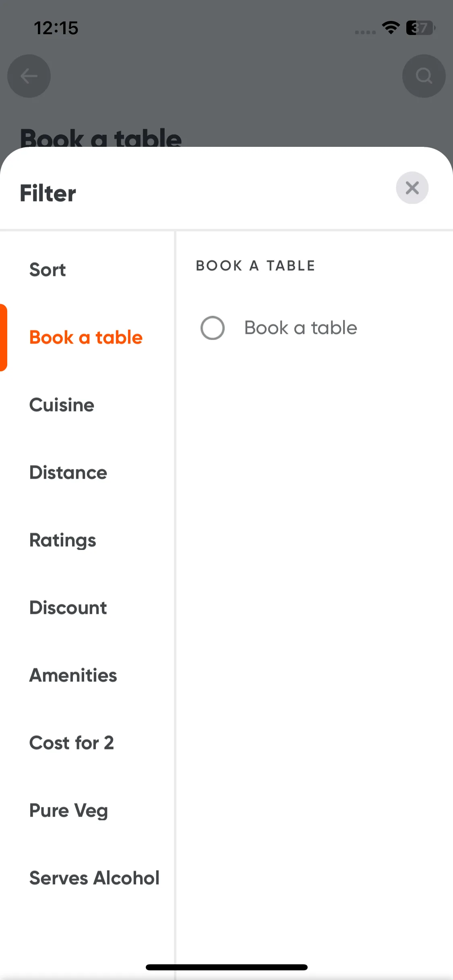Close the Filter sheet with X icon
This screenshot has width=453, height=980.
tap(412, 188)
